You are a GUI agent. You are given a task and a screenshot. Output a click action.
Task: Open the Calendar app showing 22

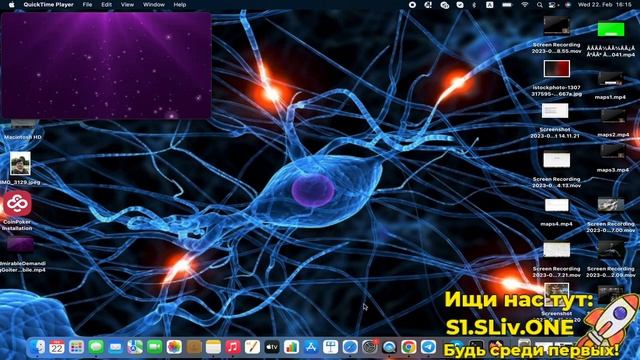(x=57, y=347)
